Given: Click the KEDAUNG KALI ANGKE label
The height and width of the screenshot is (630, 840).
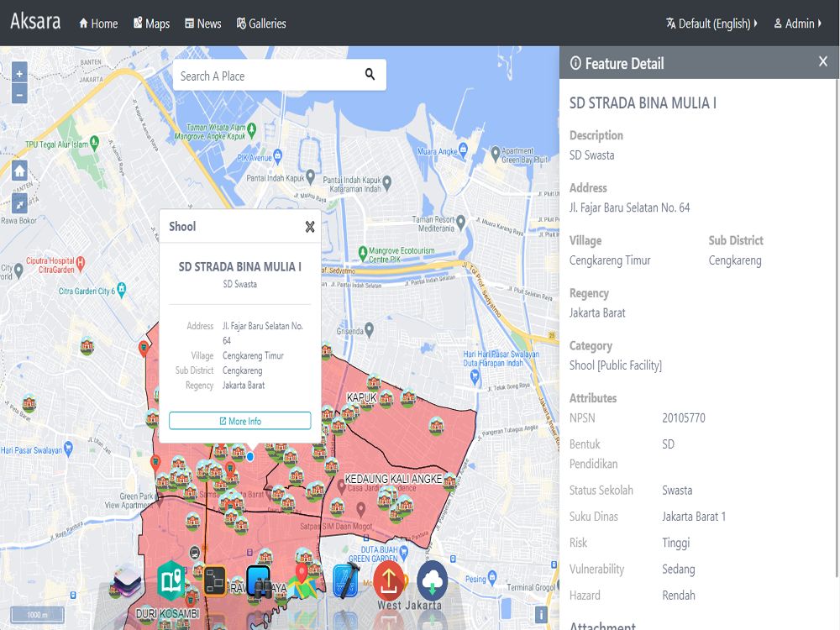Looking at the screenshot, I should (x=393, y=479).
